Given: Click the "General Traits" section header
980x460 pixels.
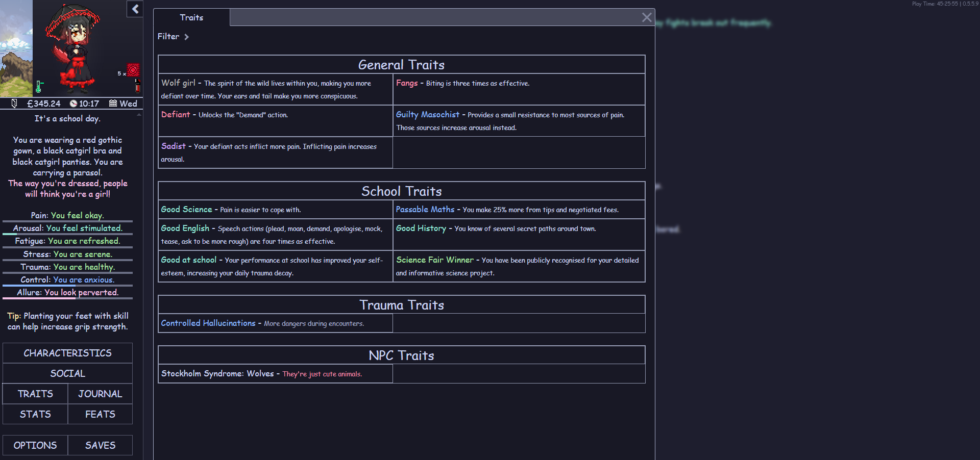Looking at the screenshot, I should coord(402,65).
